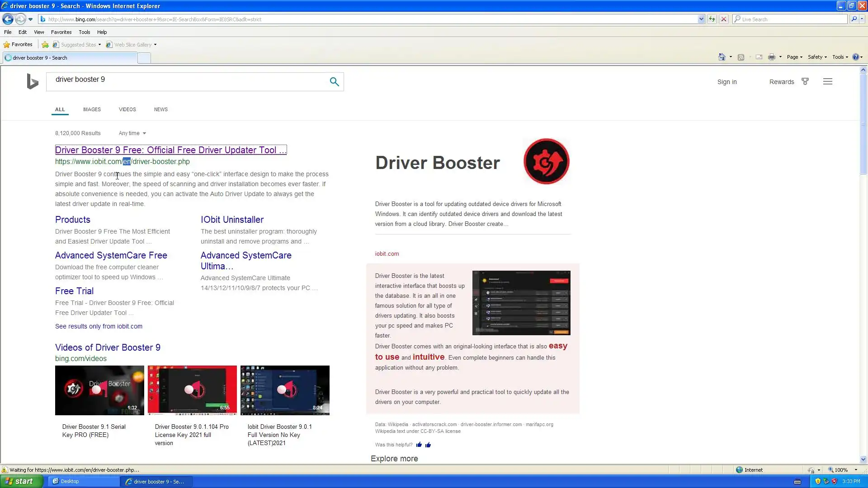Play the Driver Booster 9.1 Serial Key video

click(99, 390)
